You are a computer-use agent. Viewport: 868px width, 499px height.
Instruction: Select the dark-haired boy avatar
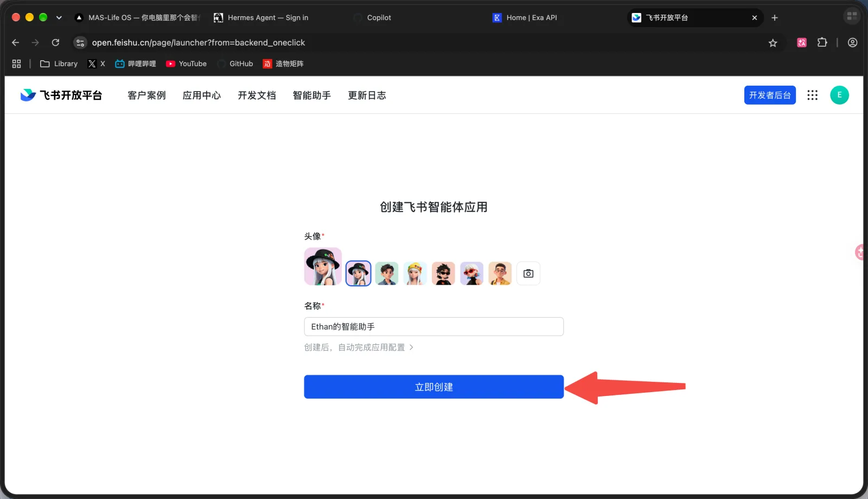pyautogui.click(x=387, y=273)
